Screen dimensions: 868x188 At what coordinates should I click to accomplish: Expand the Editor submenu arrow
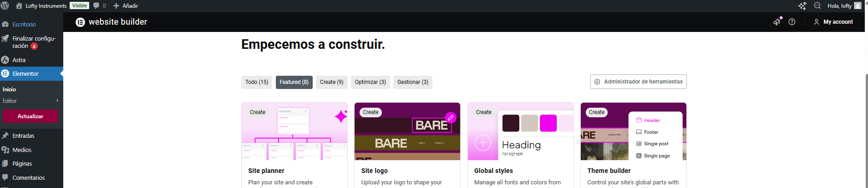click(57, 101)
